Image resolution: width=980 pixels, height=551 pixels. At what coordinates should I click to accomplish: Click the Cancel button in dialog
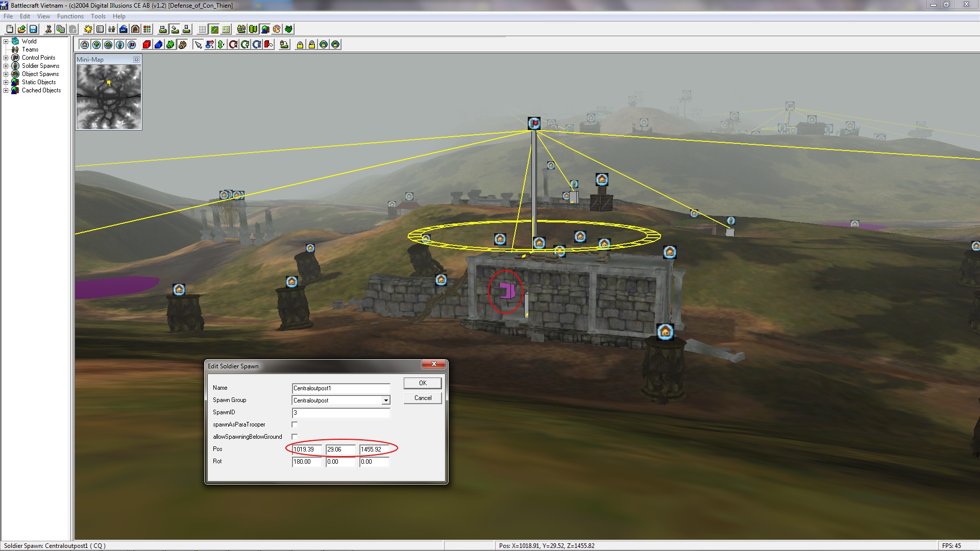[x=423, y=398]
